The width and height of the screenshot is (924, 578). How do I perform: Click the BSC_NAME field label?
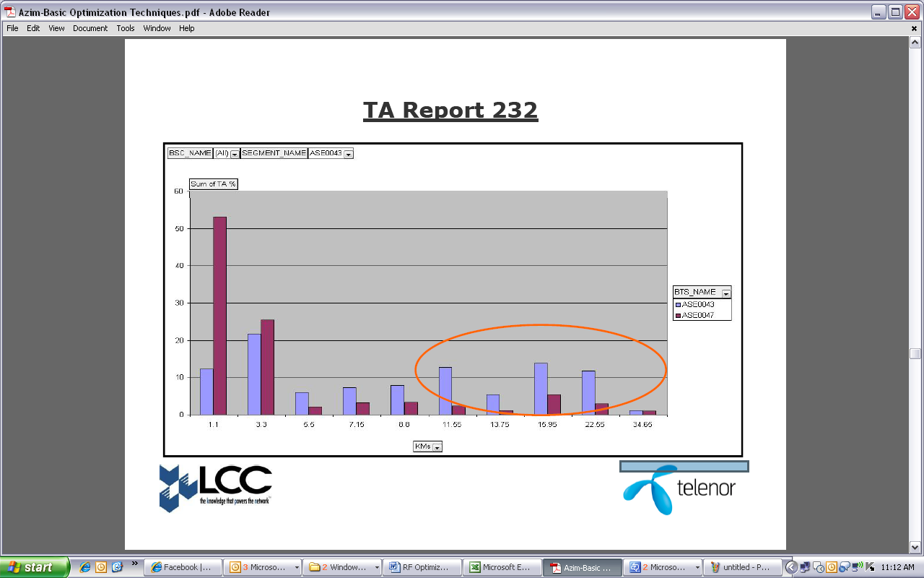coord(190,153)
